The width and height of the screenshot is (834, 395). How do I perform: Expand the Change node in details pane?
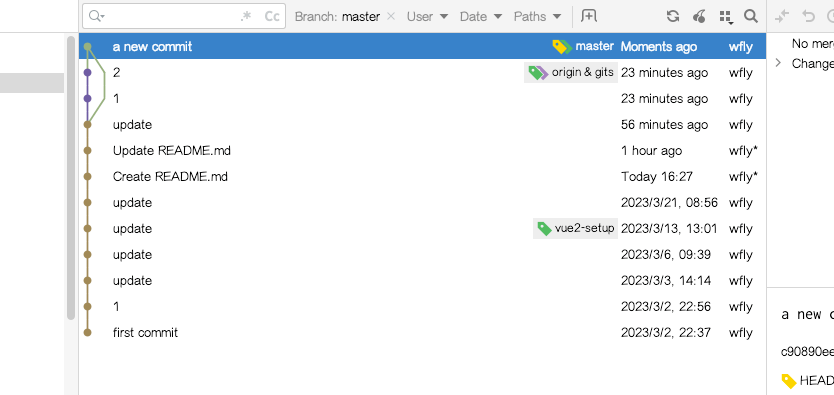pyautogui.click(x=778, y=63)
